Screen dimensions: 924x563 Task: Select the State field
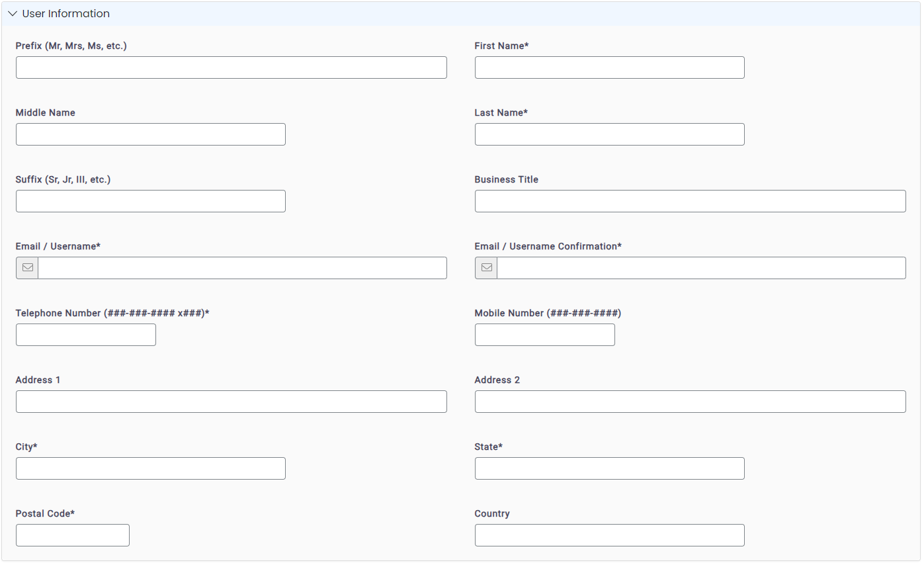[609, 468]
